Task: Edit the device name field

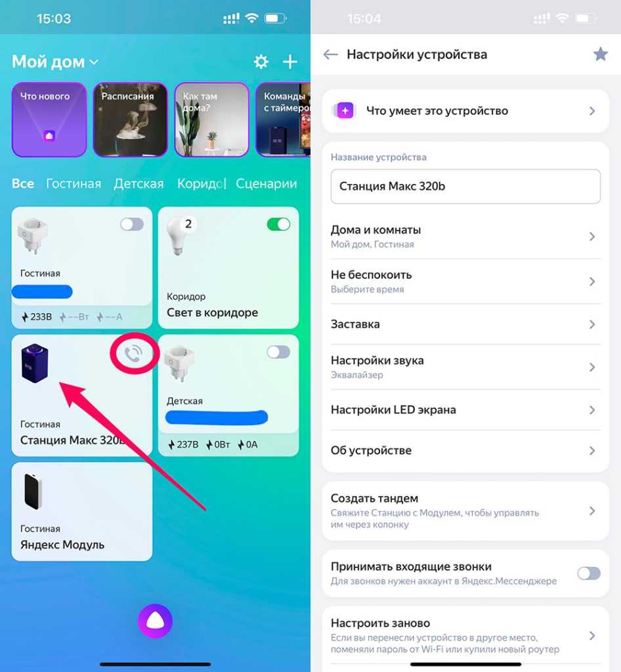Action: click(465, 186)
